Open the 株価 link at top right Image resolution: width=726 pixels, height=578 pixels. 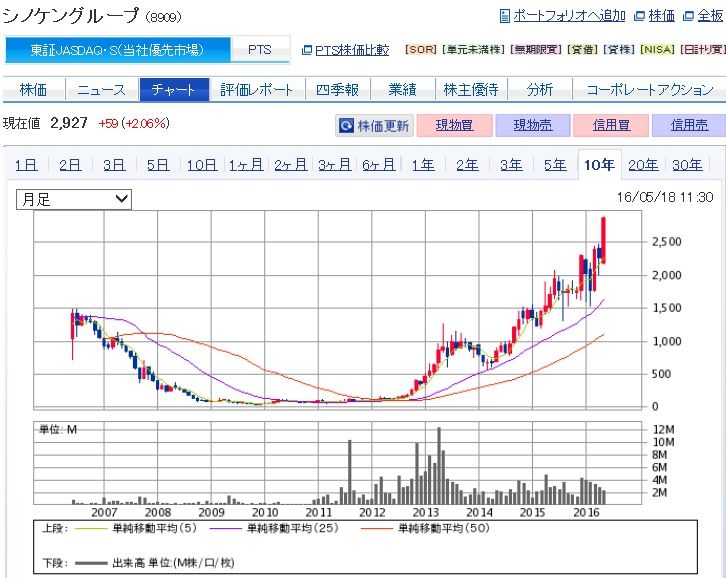coord(661,16)
